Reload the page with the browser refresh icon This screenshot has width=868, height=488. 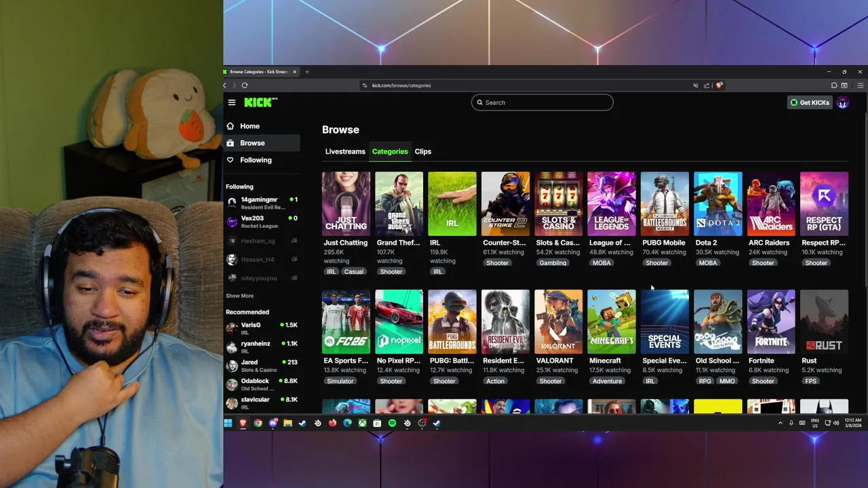[244, 85]
